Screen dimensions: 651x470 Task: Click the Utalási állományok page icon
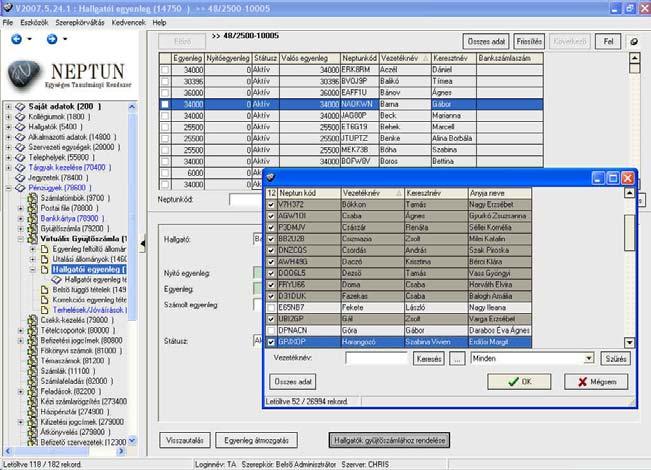(x=44, y=259)
